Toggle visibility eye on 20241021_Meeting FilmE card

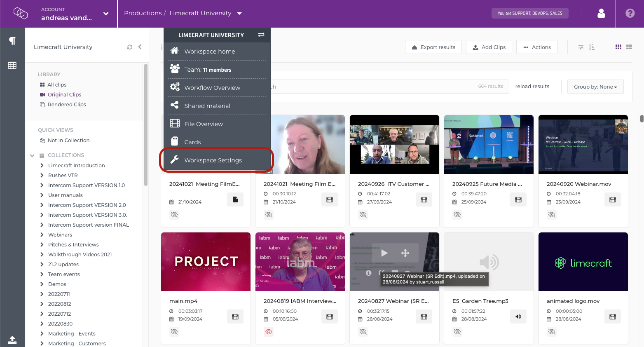coord(174,214)
